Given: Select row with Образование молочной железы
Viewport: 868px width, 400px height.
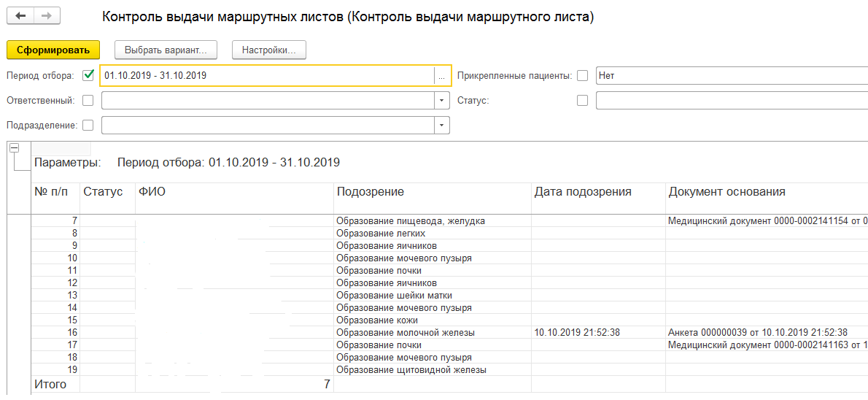Looking at the screenshot, I should coord(405,332).
